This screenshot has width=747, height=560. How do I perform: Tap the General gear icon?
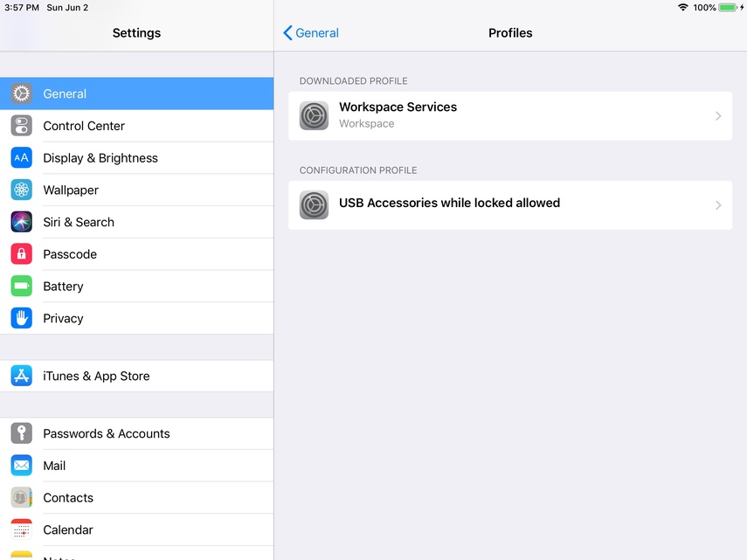point(22,93)
